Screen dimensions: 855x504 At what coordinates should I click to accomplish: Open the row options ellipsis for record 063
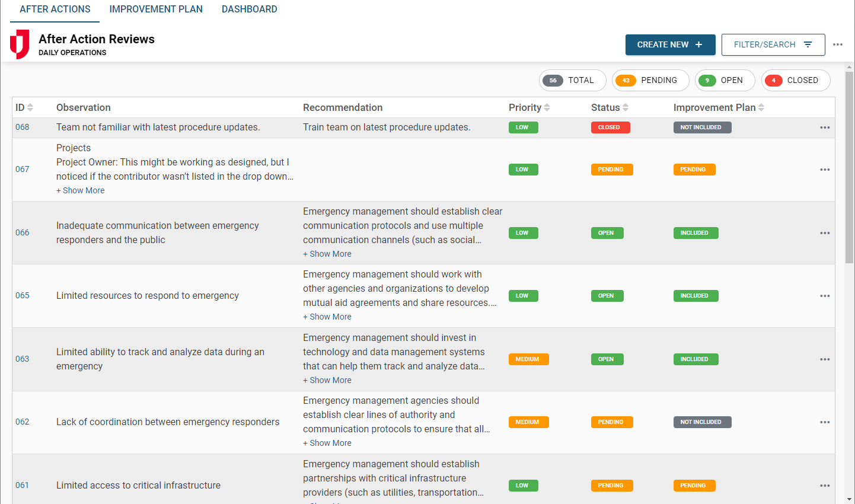[825, 359]
